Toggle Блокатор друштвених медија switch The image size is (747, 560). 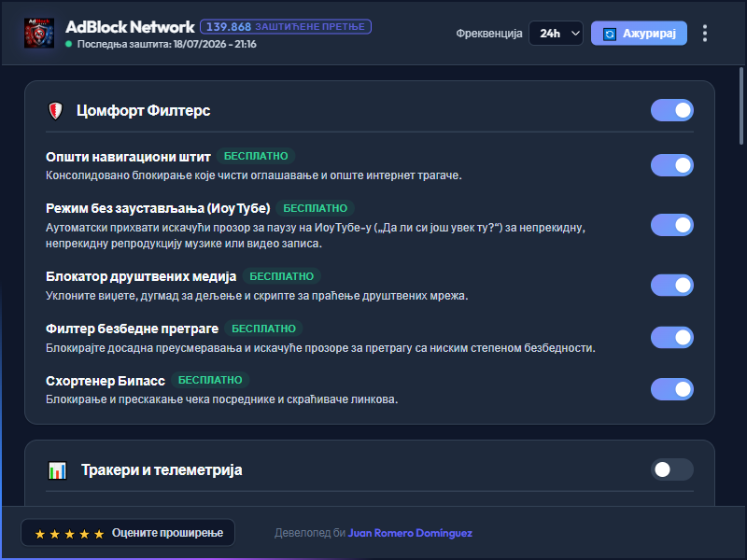[671, 286]
